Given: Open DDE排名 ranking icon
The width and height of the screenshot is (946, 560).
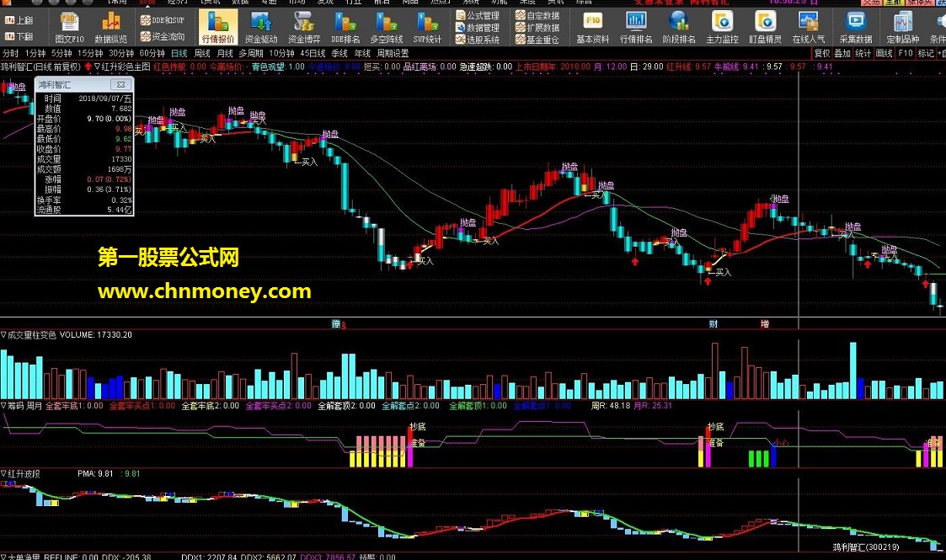Looking at the screenshot, I should pyautogui.click(x=345, y=28).
